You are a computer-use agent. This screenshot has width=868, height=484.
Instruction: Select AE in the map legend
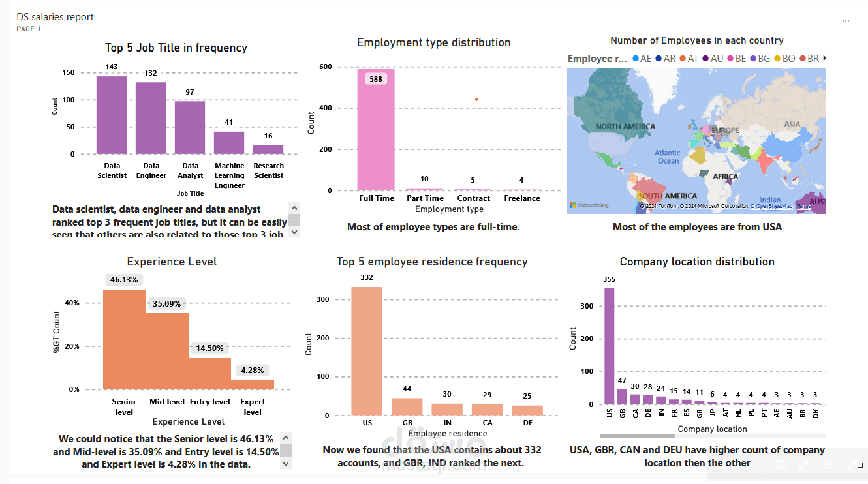pos(642,59)
